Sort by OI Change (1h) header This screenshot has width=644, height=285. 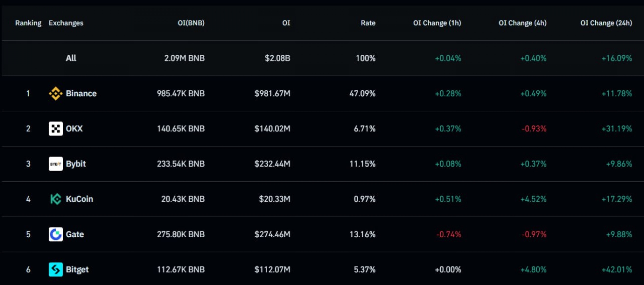pyautogui.click(x=437, y=23)
